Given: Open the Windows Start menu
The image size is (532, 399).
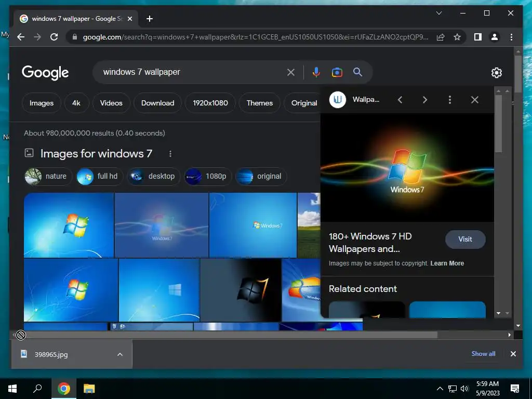Looking at the screenshot, I should coord(12,389).
